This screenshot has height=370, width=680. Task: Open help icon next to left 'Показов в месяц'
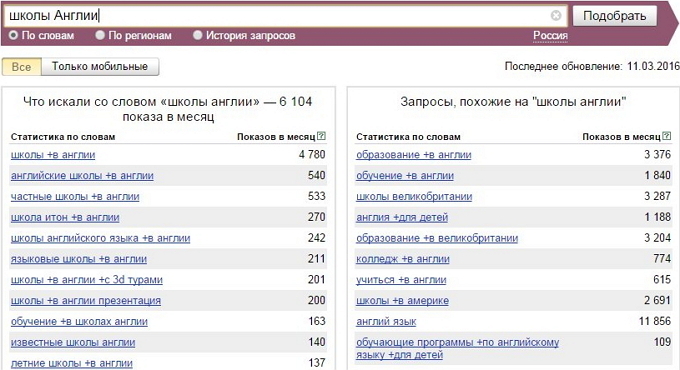tap(321, 136)
